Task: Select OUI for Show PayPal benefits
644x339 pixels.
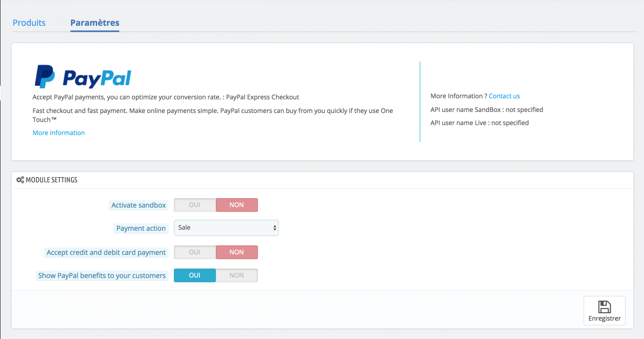Action: [195, 275]
